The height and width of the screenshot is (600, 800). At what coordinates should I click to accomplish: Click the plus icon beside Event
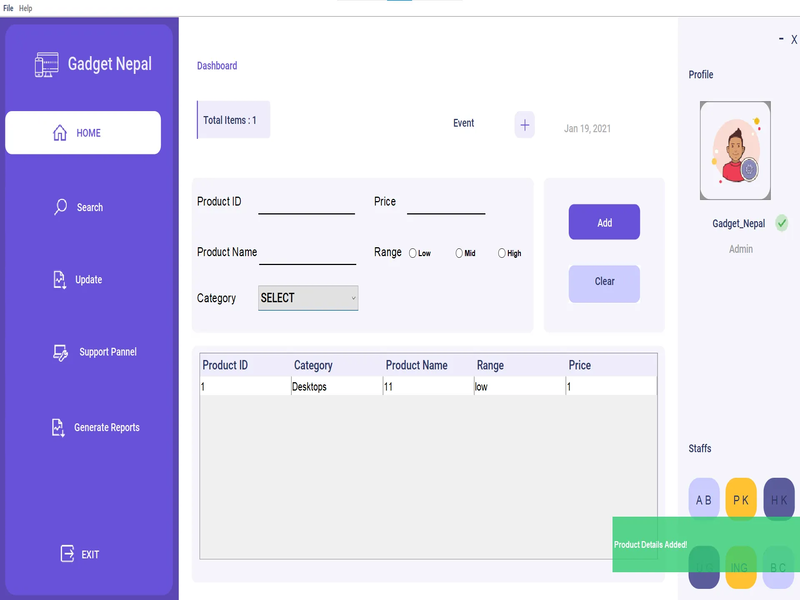click(525, 125)
